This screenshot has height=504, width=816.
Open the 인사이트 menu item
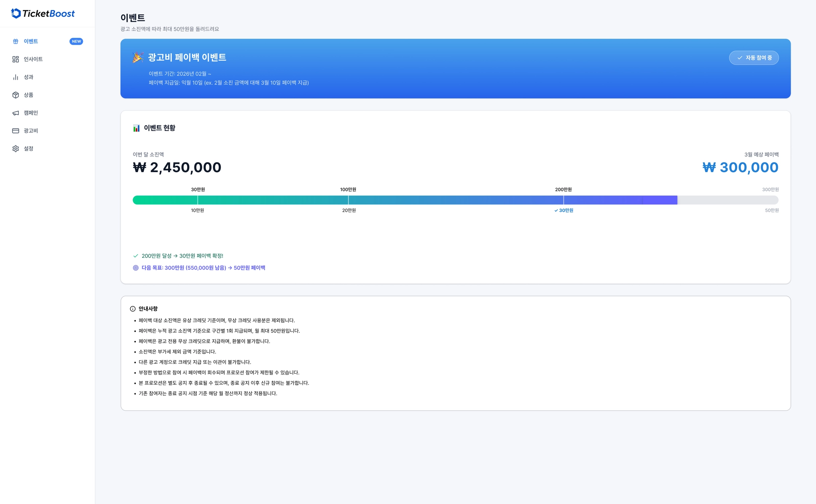33,59
